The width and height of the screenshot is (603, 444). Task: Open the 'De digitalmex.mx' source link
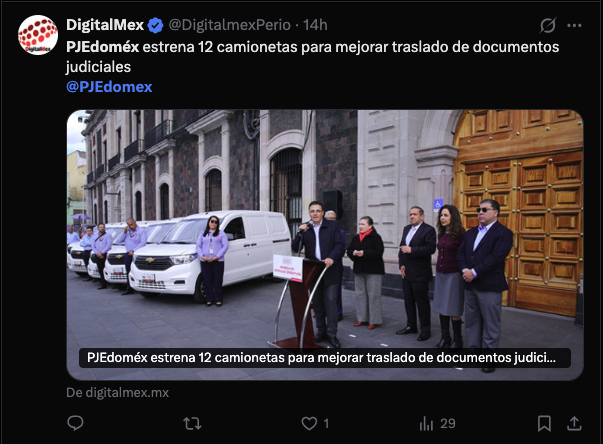click(117, 392)
